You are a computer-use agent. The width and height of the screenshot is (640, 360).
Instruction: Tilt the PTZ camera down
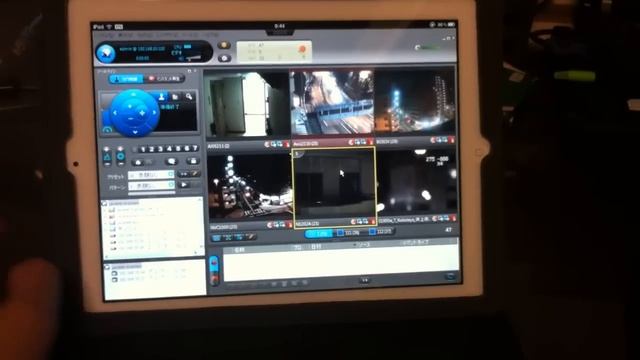click(135, 131)
